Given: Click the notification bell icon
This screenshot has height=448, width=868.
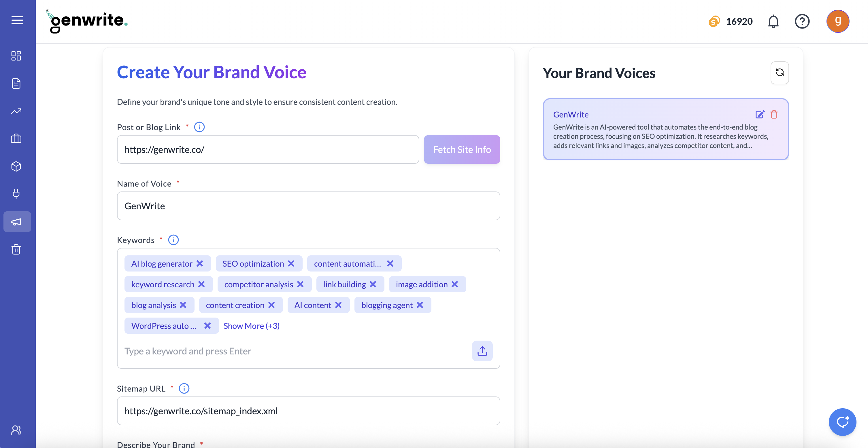Looking at the screenshot, I should pyautogui.click(x=773, y=22).
